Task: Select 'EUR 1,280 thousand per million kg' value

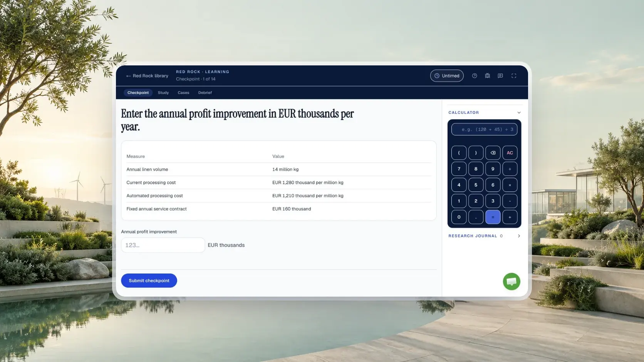Action: (308, 183)
